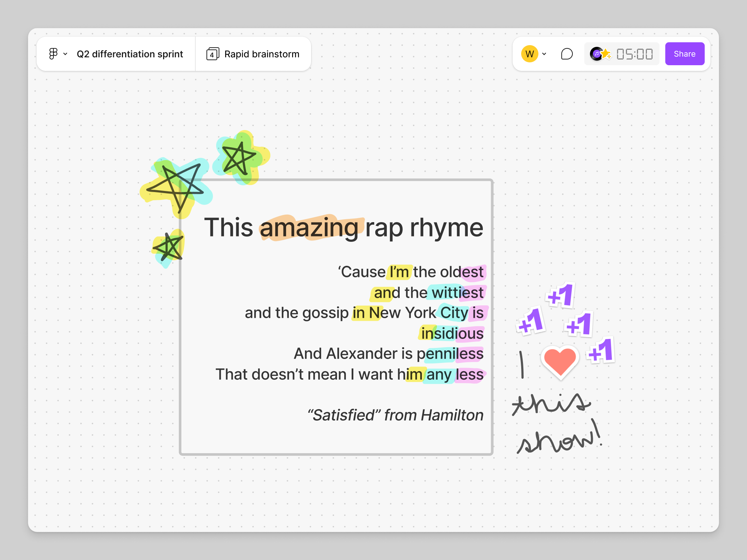Click the 05:00 timer display
This screenshot has height=560, width=747.
pyautogui.click(x=635, y=54)
